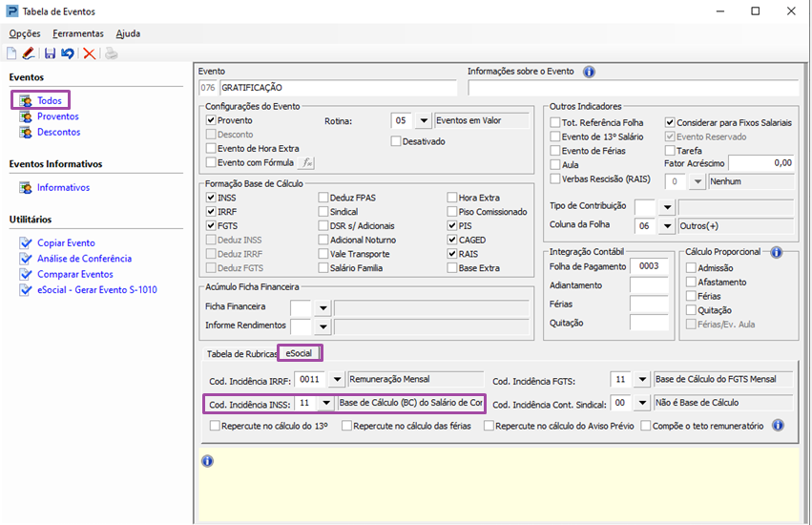Viewport: 812px width, 525px height.
Task: Open the Opções menu
Action: point(25,33)
